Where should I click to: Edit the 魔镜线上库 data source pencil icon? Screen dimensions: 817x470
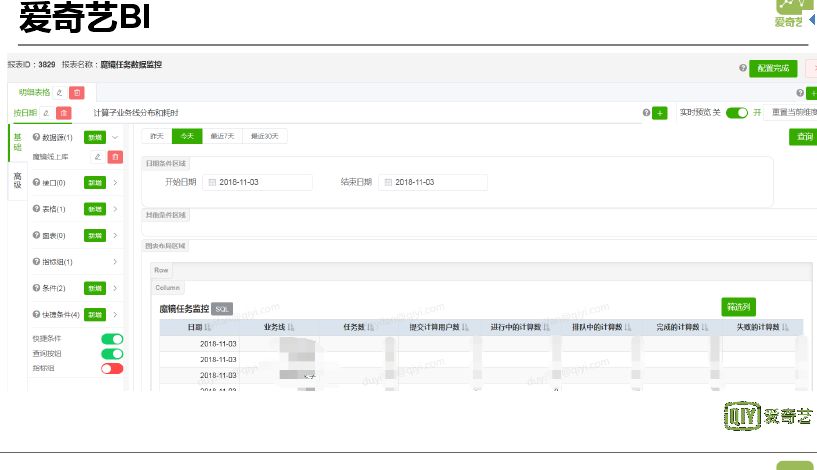tap(97, 157)
